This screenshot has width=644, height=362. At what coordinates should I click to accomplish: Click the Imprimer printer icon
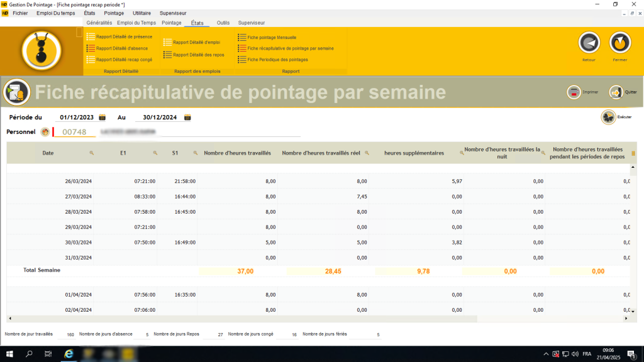[x=575, y=92]
